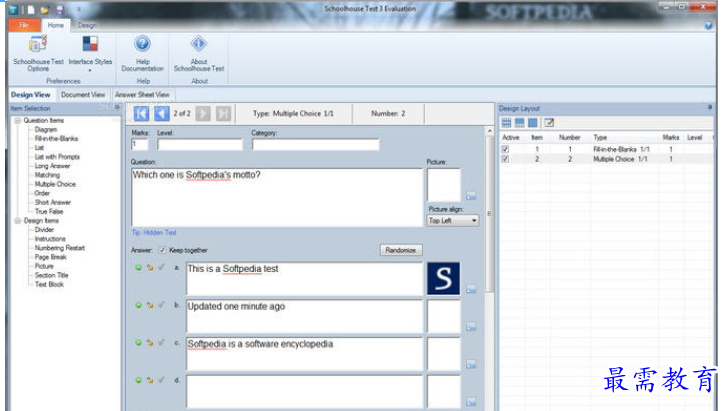Open Interface Styles menu
The image size is (725, 411).
click(x=90, y=54)
